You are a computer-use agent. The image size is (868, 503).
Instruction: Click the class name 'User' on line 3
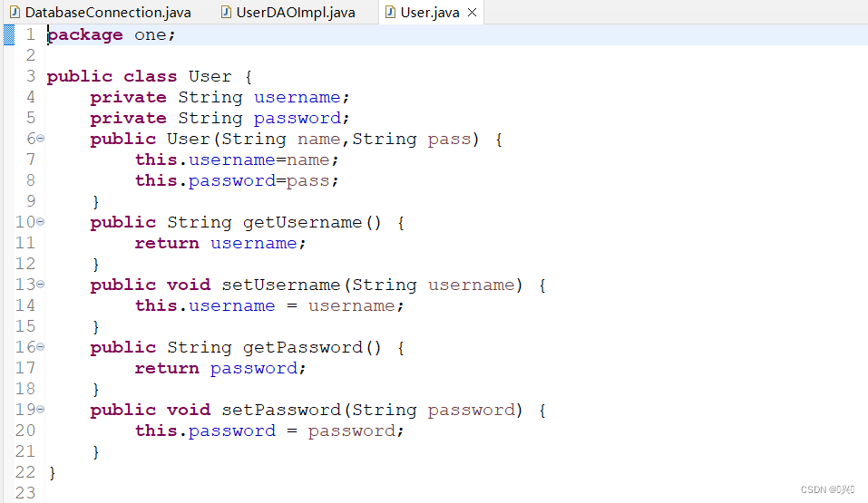tap(210, 76)
